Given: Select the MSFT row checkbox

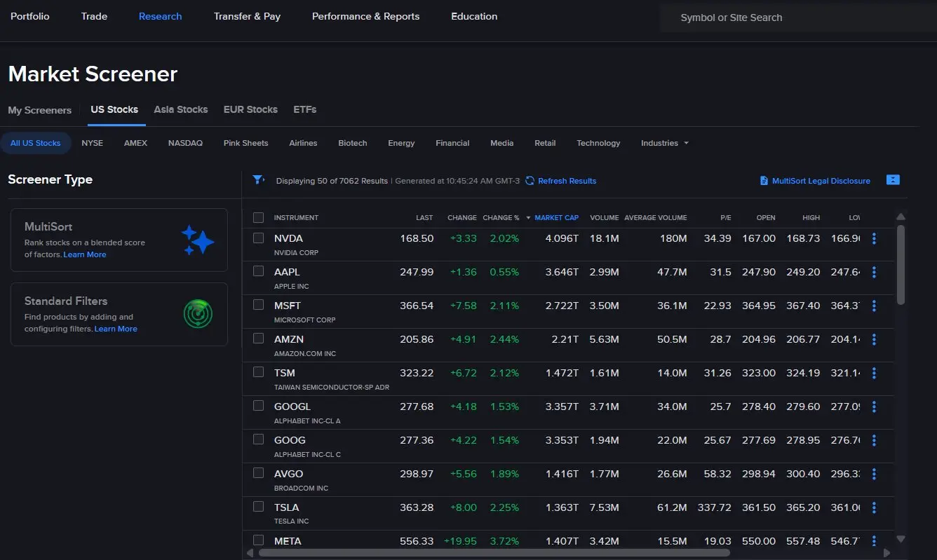Looking at the screenshot, I should pos(258,305).
